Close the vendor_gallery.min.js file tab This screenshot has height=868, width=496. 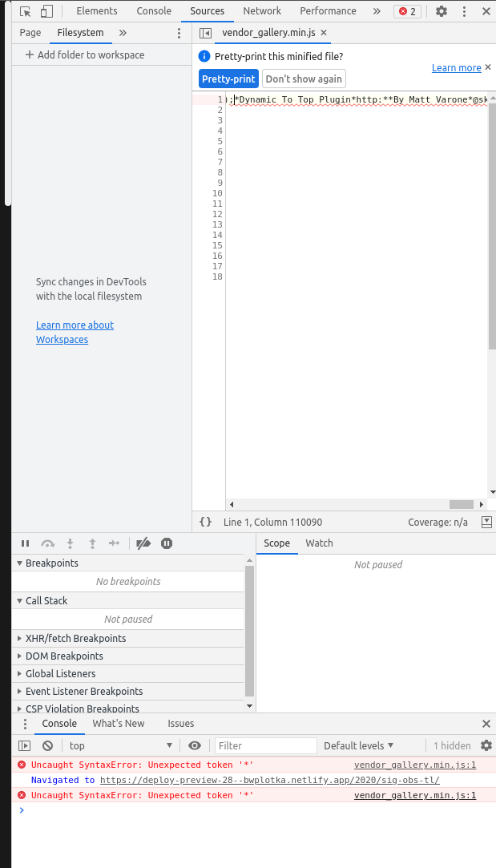(x=324, y=33)
